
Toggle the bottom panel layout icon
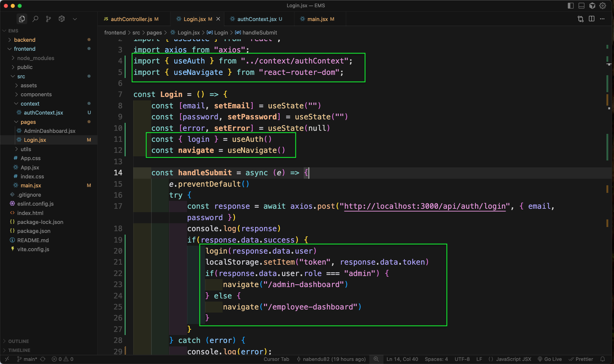pos(581,6)
